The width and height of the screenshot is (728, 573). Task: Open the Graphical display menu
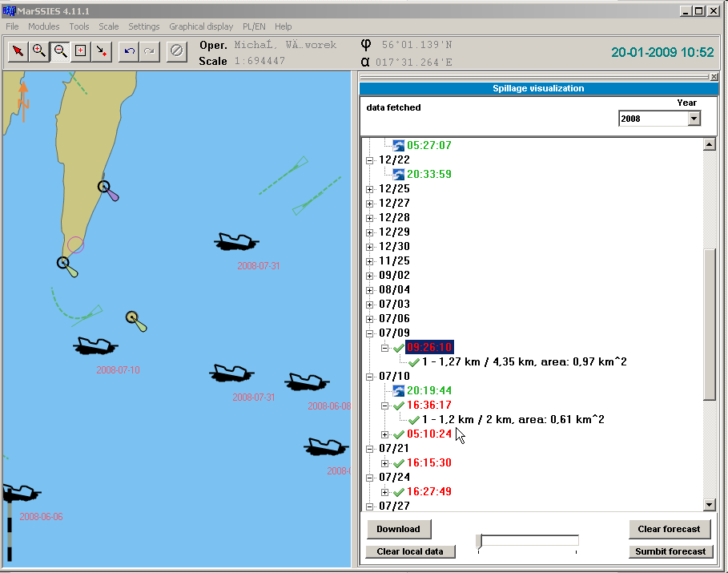point(201,26)
